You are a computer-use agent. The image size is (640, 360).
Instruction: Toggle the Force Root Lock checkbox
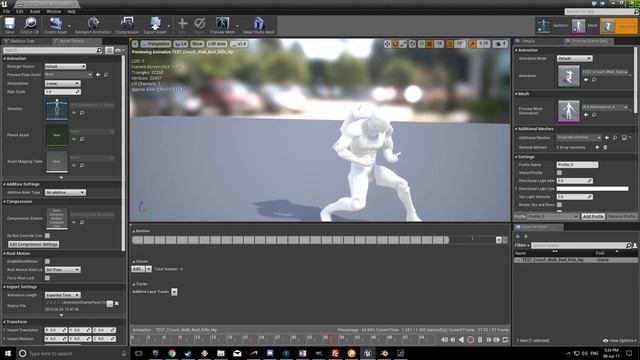tap(47, 278)
